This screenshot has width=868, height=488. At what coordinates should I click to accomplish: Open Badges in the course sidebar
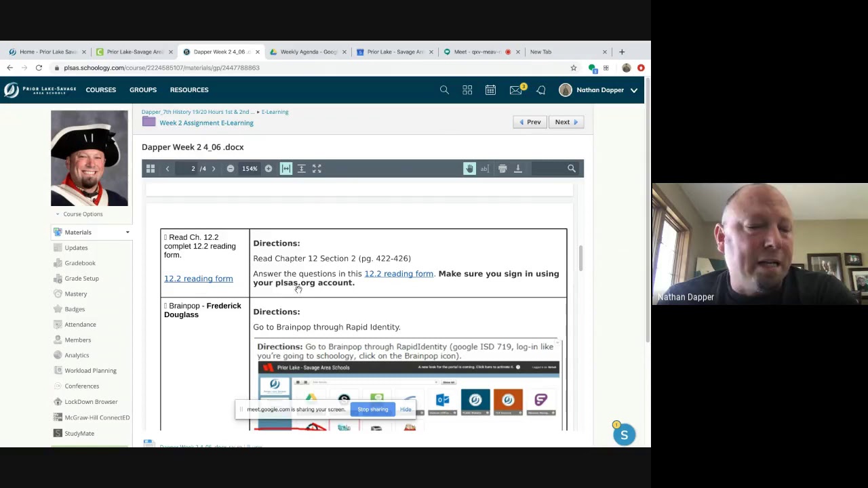point(75,309)
